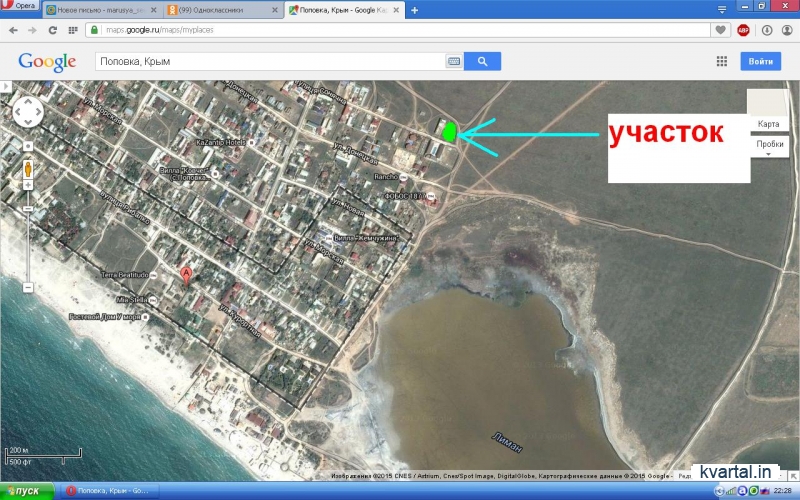Click the Войти sign-in button
800x500 pixels.
(x=760, y=62)
